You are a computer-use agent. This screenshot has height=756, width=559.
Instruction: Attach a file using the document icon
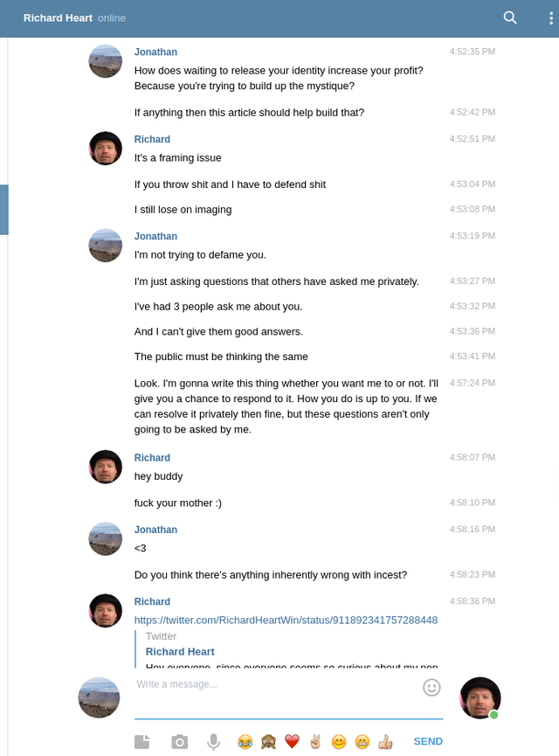(x=141, y=741)
